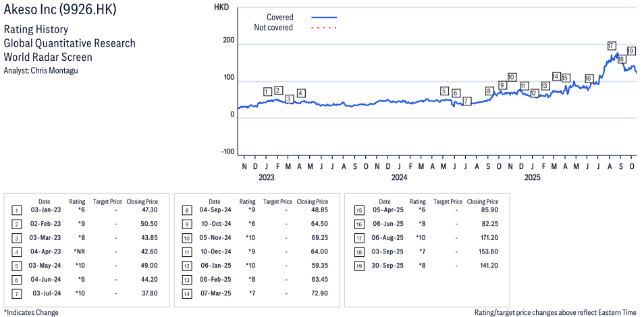Click the blue Covered legend line

coord(324,17)
